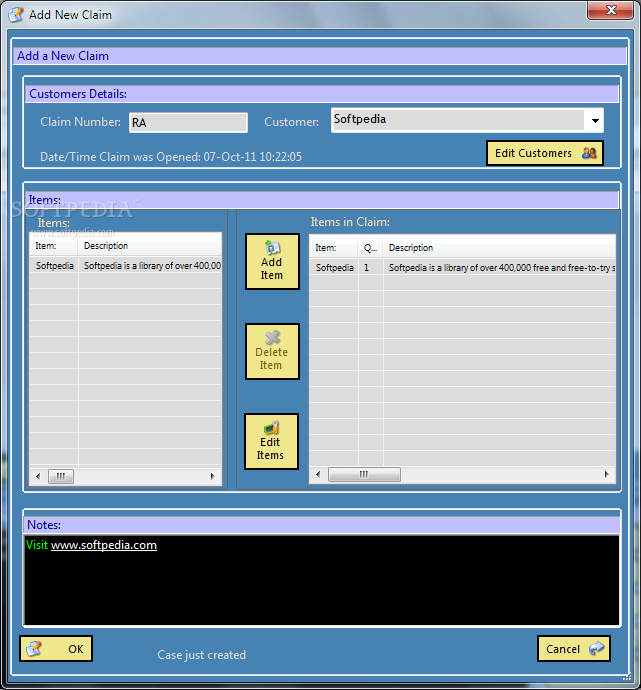Click the Delete Item button
641x690 pixels.
(x=272, y=351)
